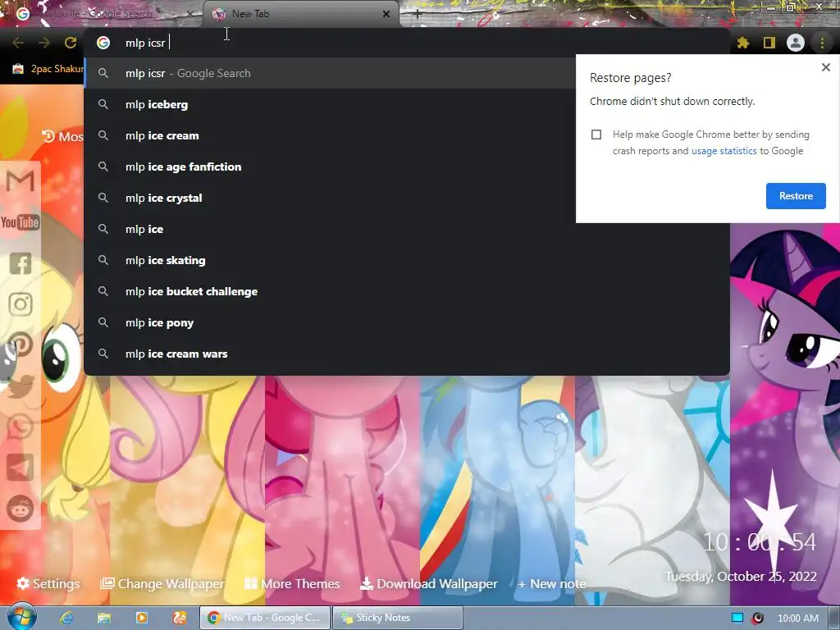
Task: Click the Restore button
Action: pos(796,196)
